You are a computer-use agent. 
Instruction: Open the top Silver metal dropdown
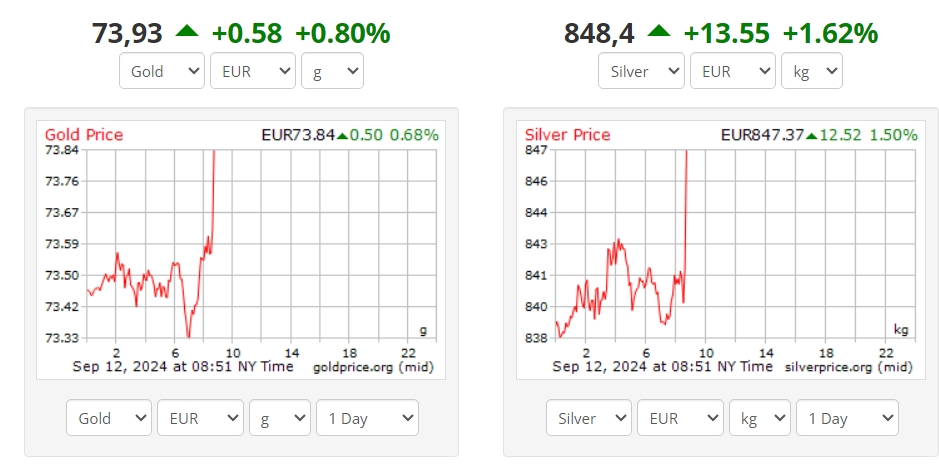coord(641,71)
